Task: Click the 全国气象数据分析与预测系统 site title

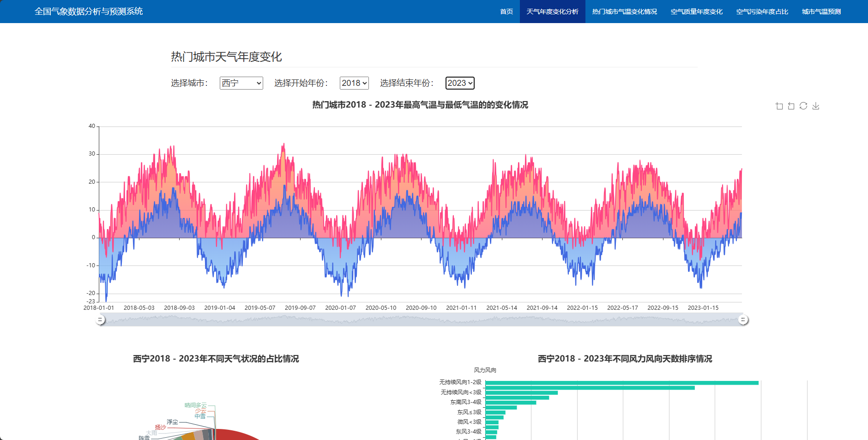Action: pos(89,12)
